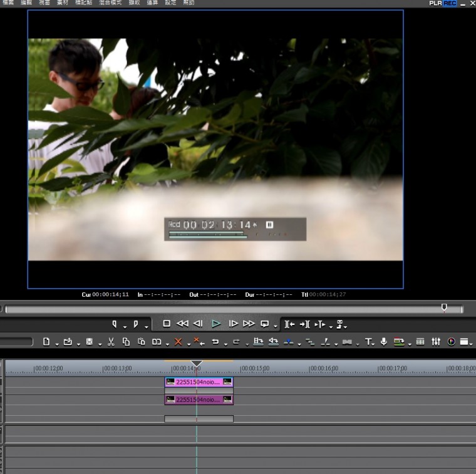Click the position slider handle under preview
This screenshot has height=474, width=476.
tap(444, 307)
